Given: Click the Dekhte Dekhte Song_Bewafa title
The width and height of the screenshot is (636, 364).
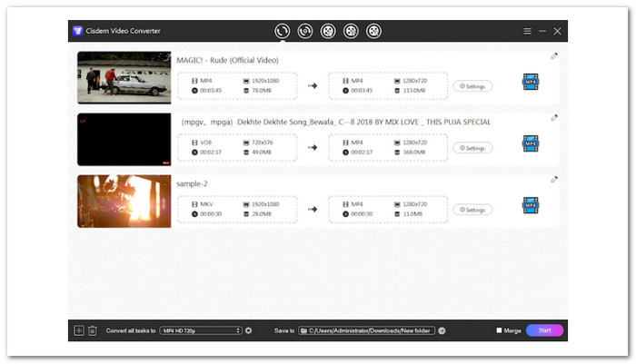Looking at the screenshot, I should (336, 122).
